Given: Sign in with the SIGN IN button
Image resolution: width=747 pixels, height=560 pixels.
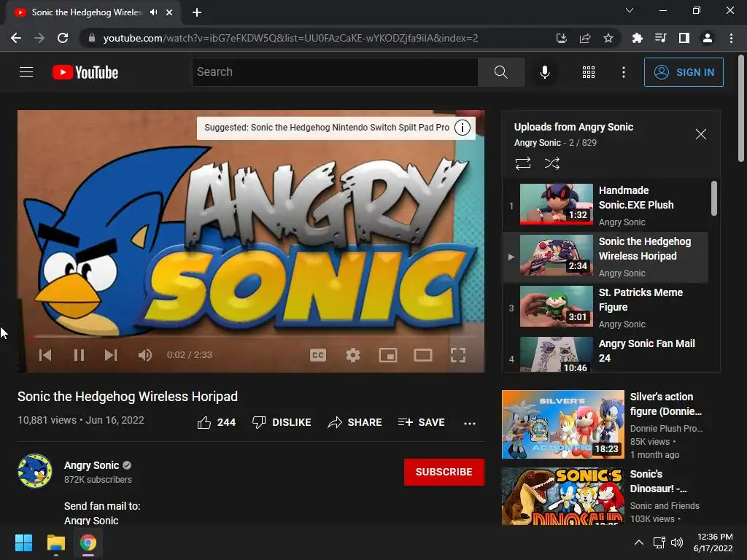Looking at the screenshot, I should (x=683, y=72).
